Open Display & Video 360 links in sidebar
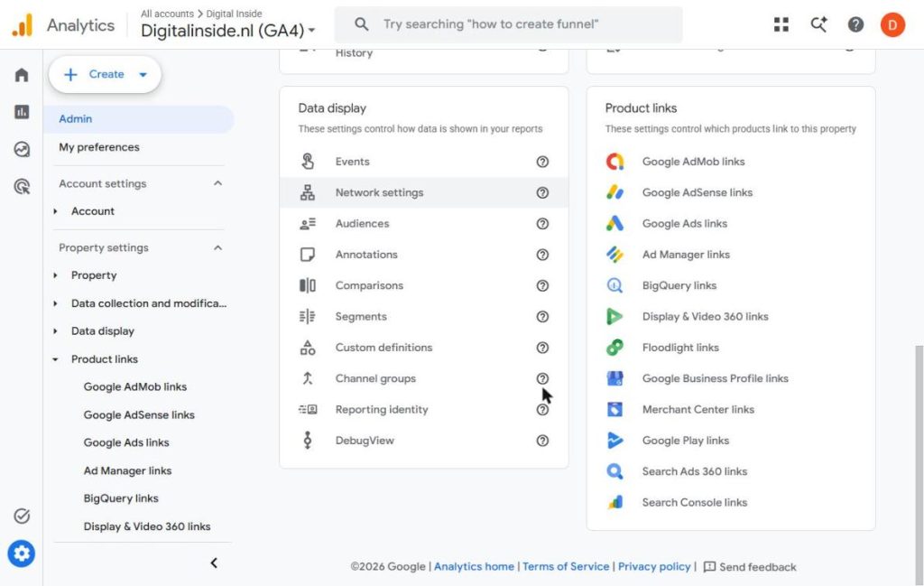The height and width of the screenshot is (586, 924). click(147, 526)
